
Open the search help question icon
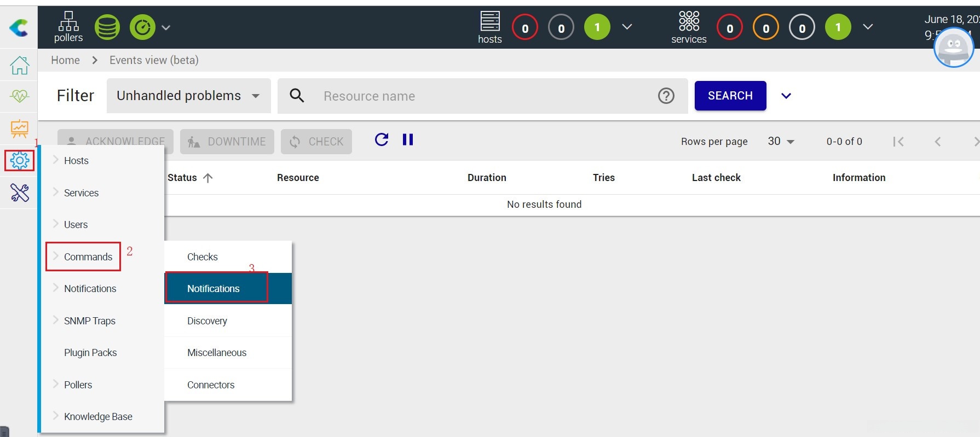click(x=666, y=96)
